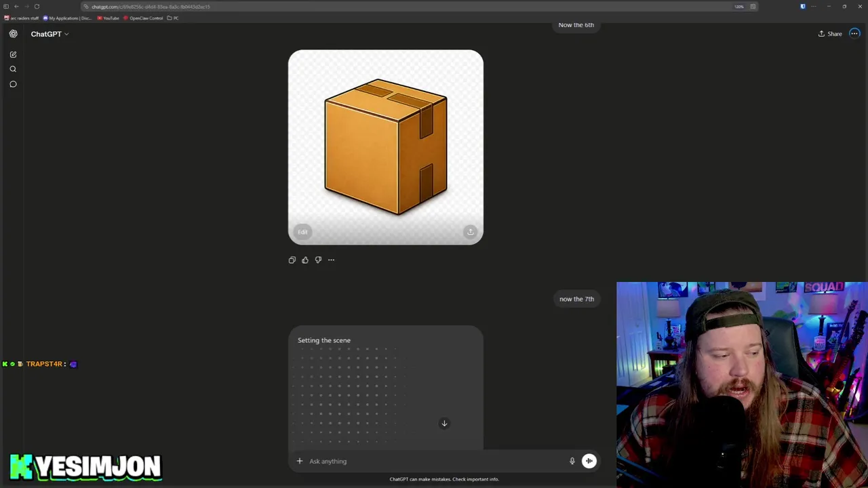Give the response a thumbs up
The image size is (868, 488).
pos(305,260)
